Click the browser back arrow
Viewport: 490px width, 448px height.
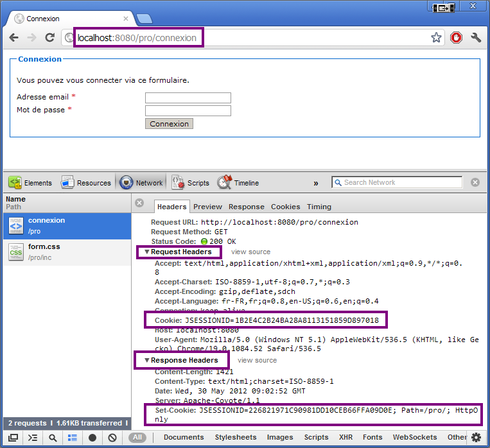pos(13,38)
